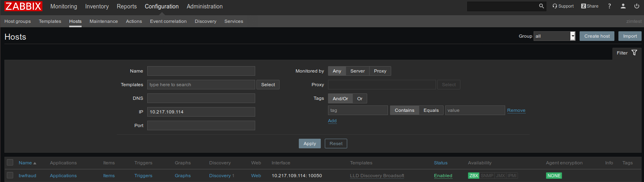This screenshot has width=644, height=182.
Task: Toggle the Filter funnel icon
Action: 634,53
